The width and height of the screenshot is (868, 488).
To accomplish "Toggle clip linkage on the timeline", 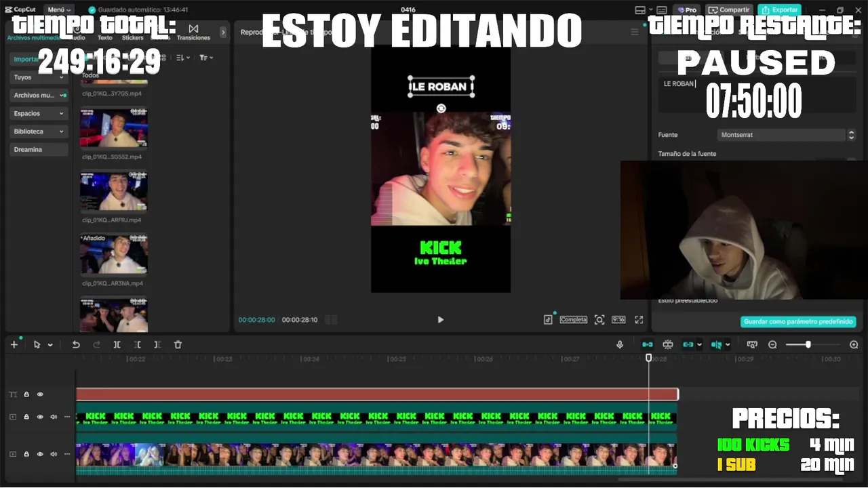I will click(688, 344).
